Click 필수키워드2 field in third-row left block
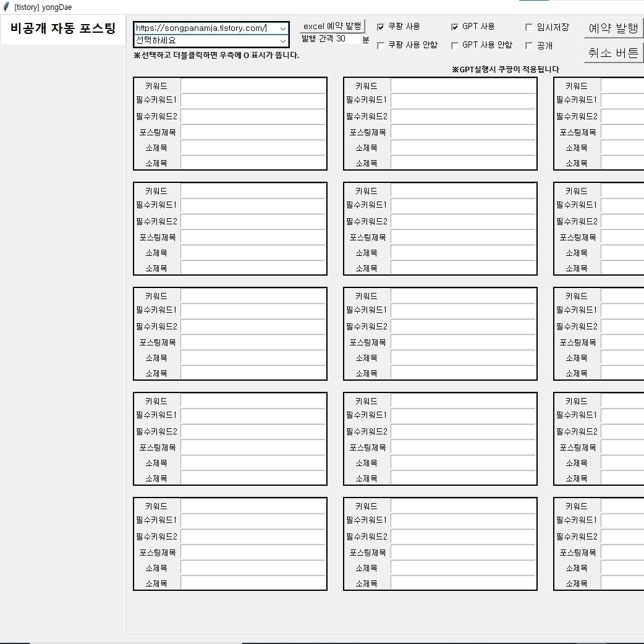This screenshot has width=644, height=644. point(253,326)
